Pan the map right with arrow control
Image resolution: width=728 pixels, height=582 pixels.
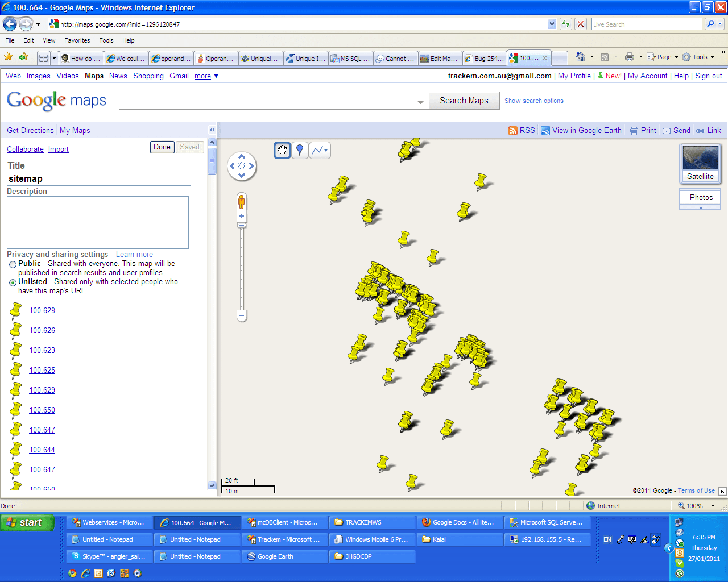[251, 166]
